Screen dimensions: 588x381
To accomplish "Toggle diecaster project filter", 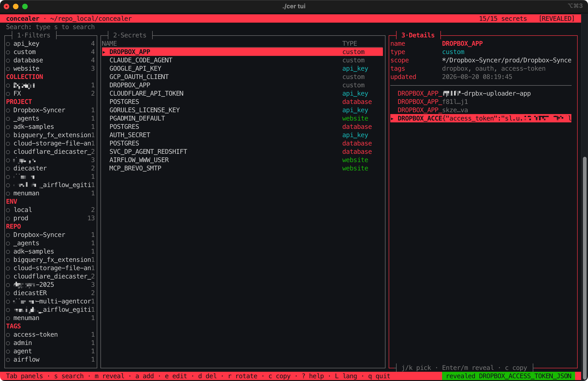I will 50,169.
